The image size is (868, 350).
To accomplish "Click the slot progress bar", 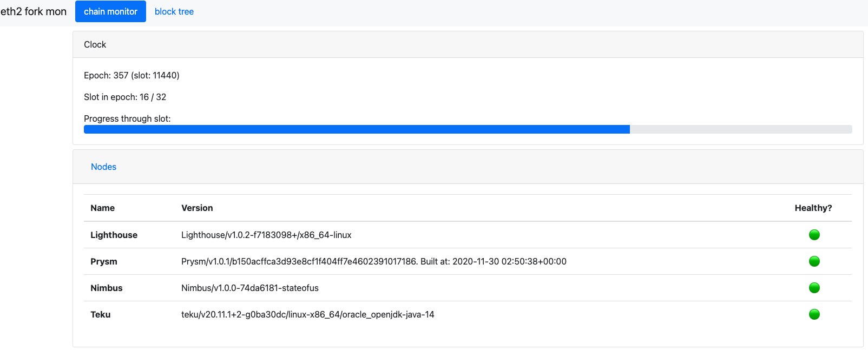I will tap(468, 129).
